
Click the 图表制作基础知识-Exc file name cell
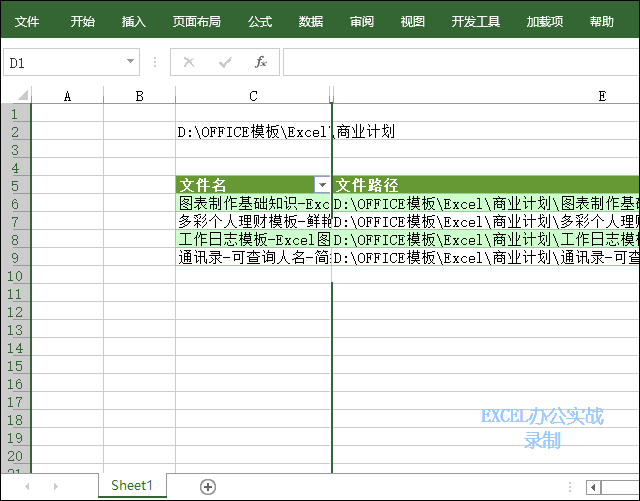(253, 203)
